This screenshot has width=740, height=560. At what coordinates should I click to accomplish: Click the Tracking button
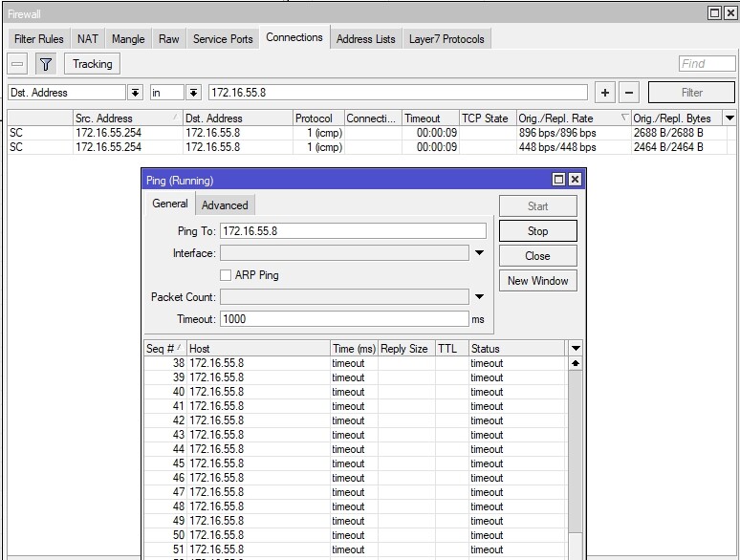(x=92, y=64)
